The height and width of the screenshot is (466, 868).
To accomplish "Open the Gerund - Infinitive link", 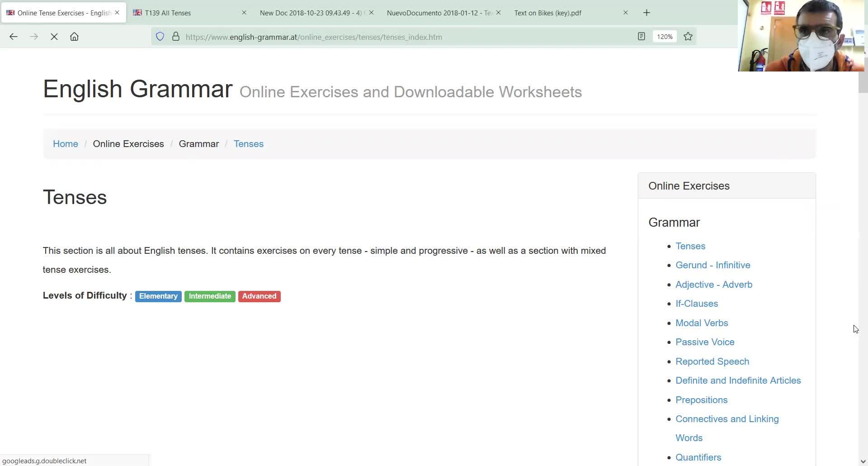I will point(712,265).
